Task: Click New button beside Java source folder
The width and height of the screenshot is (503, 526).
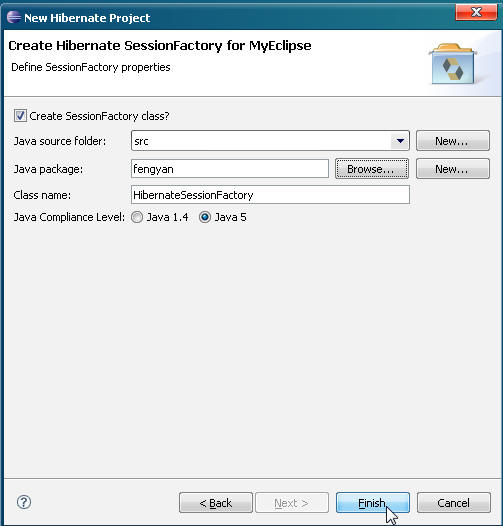Action: (453, 141)
